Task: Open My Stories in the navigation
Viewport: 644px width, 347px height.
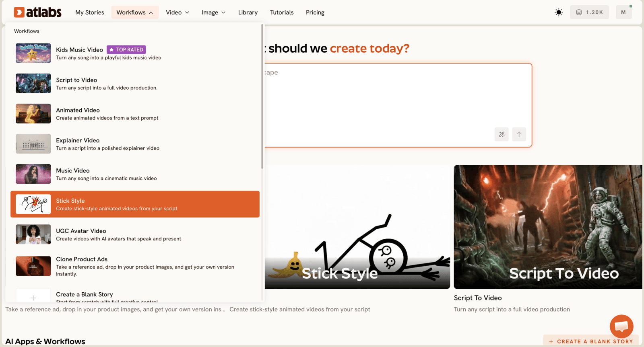Action: coord(90,12)
